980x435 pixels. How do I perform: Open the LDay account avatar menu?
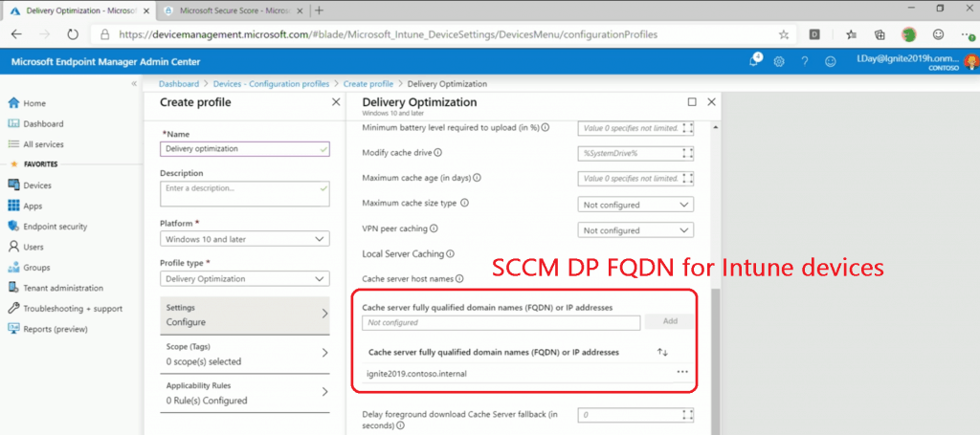point(971,61)
